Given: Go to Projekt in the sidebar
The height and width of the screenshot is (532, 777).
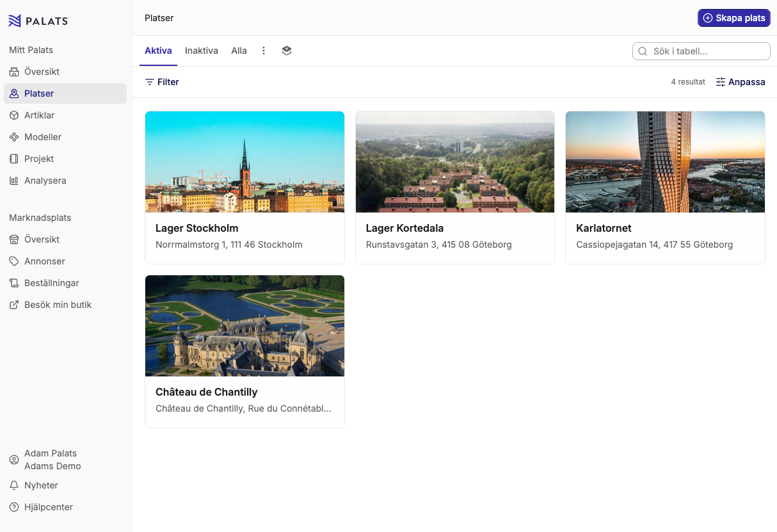Looking at the screenshot, I should coord(38,159).
